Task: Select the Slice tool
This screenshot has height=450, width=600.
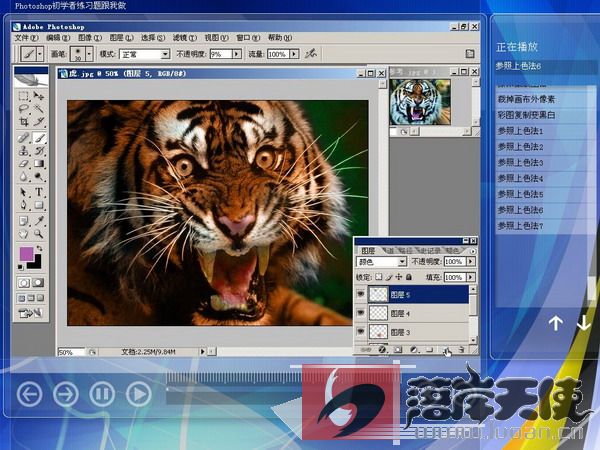Action: click(x=39, y=122)
